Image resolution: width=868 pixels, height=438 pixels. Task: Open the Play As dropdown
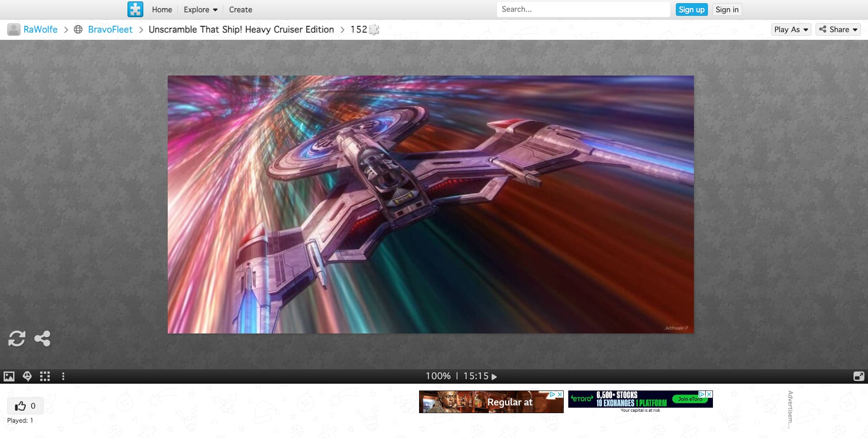(x=791, y=29)
